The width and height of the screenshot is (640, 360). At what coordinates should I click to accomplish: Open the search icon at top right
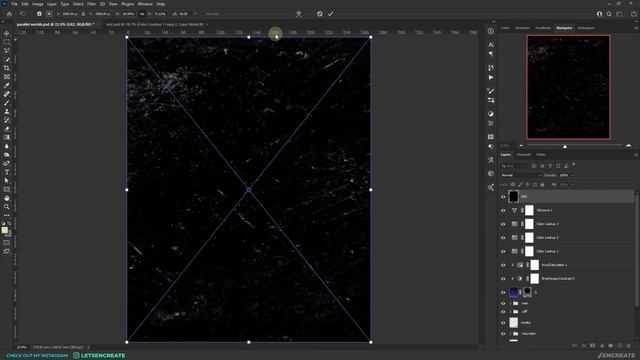point(609,14)
